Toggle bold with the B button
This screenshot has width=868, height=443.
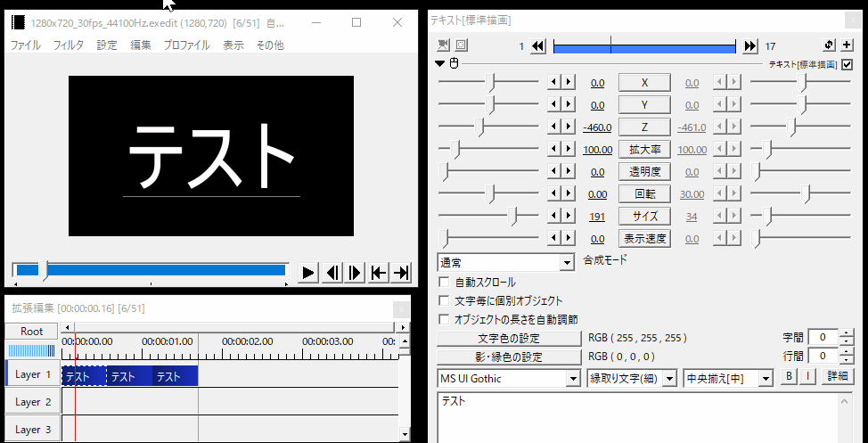pos(789,376)
